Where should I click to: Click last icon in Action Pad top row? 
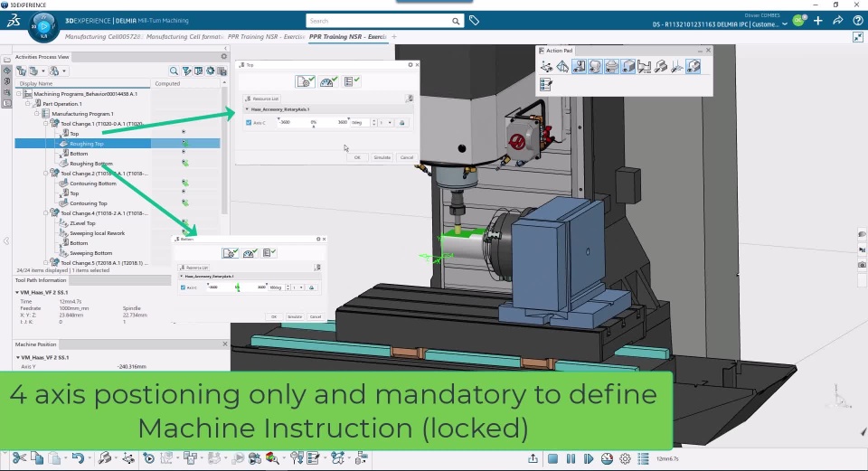click(x=693, y=67)
